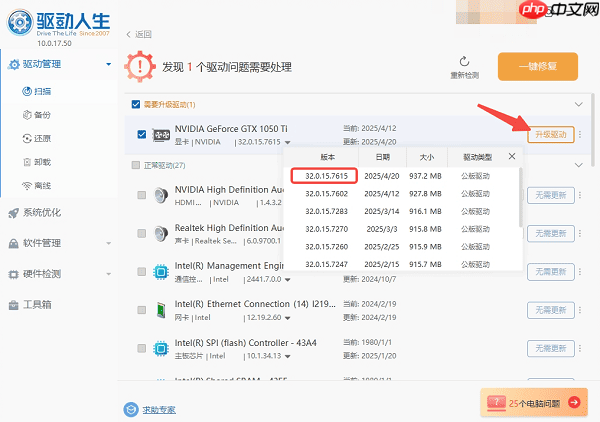Click Intel Ethernet network card icon
The height and width of the screenshot is (422, 600).
click(161, 310)
